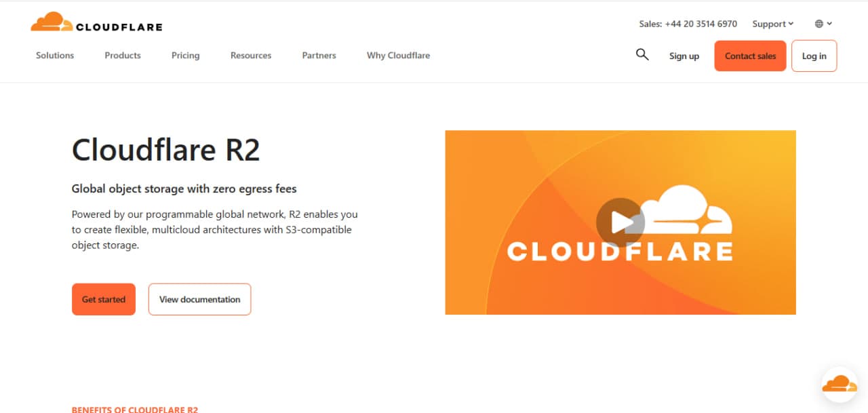The height and width of the screenshot is (413, 868).
Task: Open the globe language selector
Action: (823, 24)
